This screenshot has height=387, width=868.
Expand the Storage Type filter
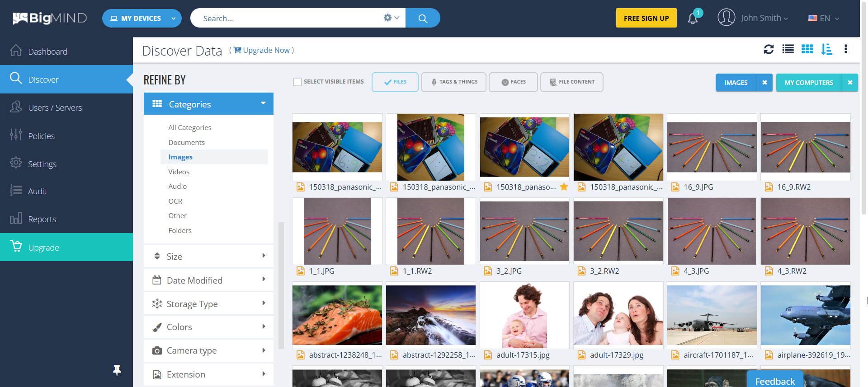[x=208, y=303]
